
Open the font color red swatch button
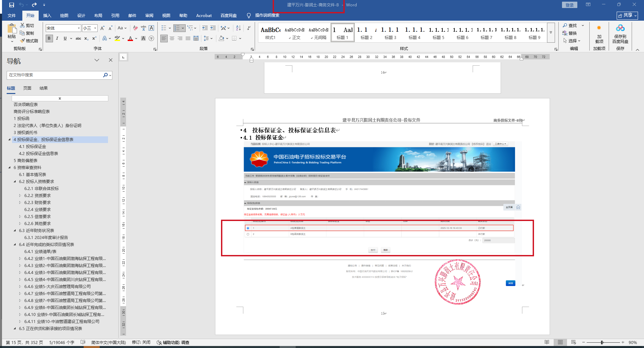pos(130,38)
